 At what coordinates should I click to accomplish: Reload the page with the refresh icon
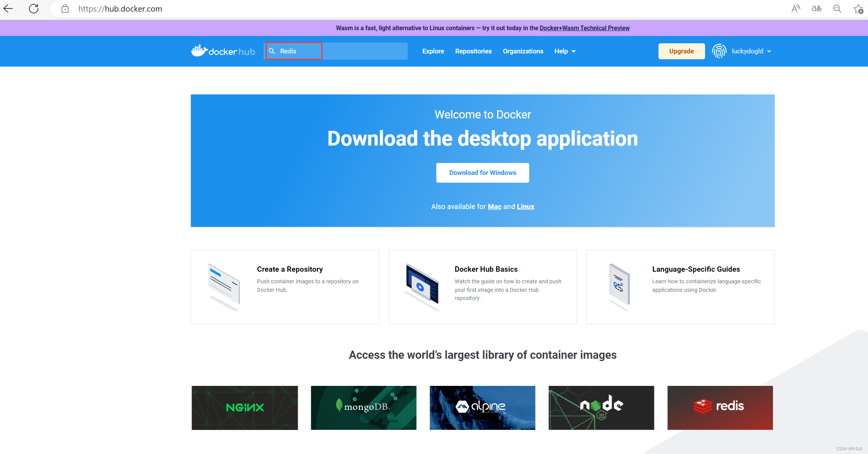click(34, 9)
